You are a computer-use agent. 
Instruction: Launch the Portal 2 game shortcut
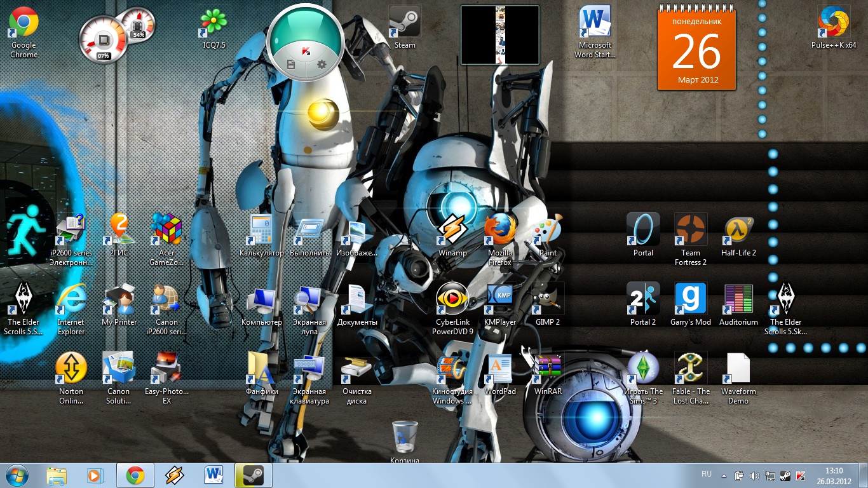coord(643,306)
